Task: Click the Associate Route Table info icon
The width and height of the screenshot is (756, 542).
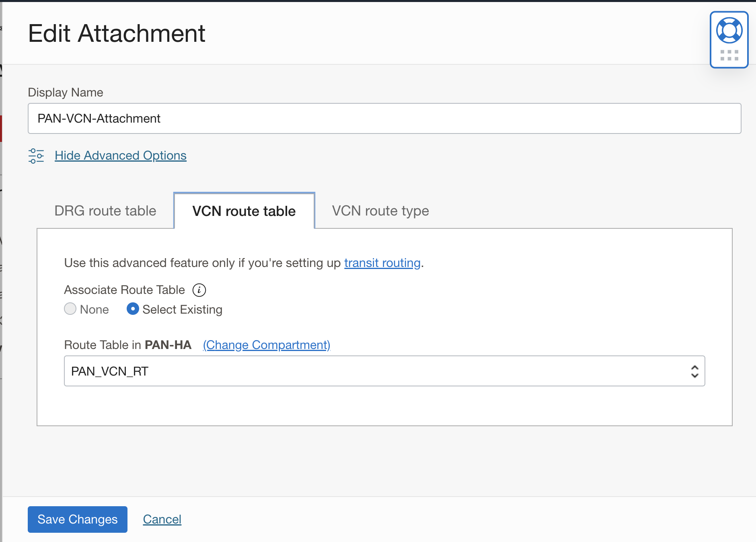Action: pyautogui.click(x=199, y=290)
